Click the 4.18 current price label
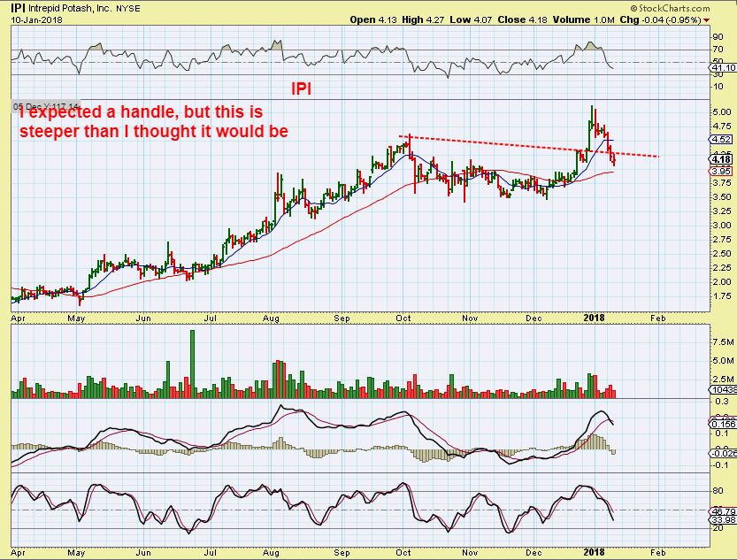This screenshot has height=560, width=737. click(x=723, y=160)
